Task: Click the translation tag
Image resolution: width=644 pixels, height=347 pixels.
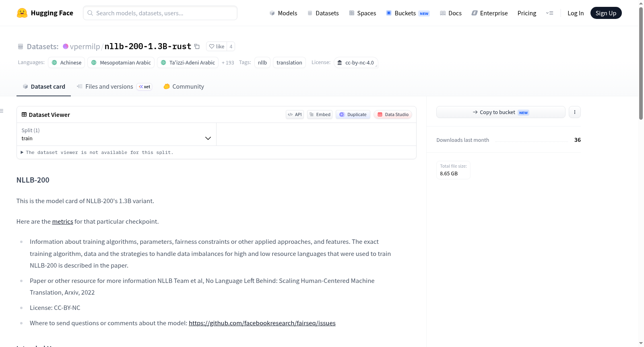Action: 289,62
